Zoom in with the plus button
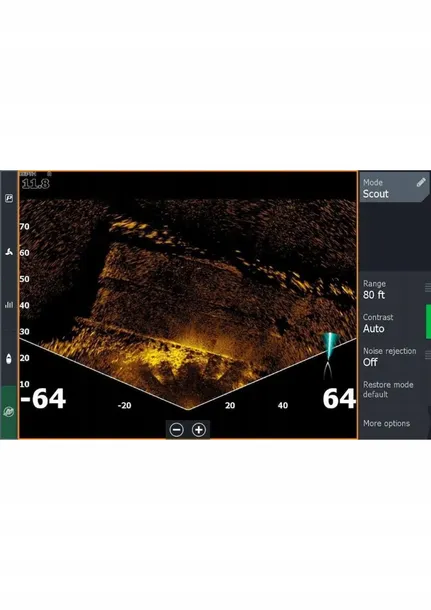The width and height of the screenshot is (431, 610). tap(199, 430)
